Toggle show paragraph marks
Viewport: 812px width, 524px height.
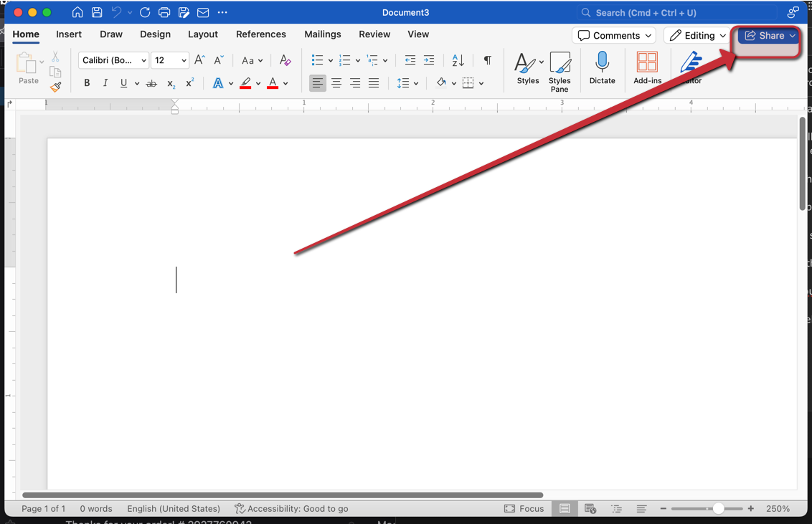(x=487, y=60)
